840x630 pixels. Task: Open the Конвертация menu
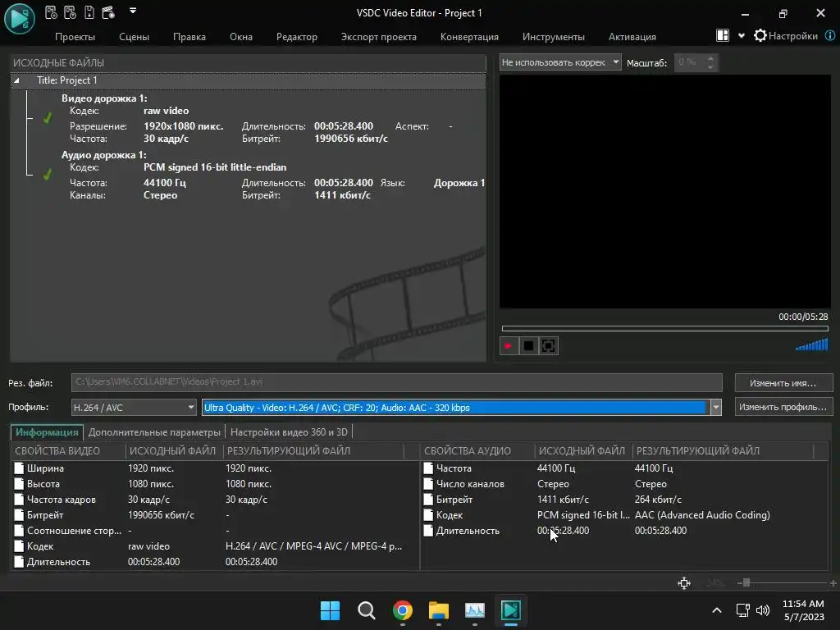pyautogui.click(x=469, y=36)
